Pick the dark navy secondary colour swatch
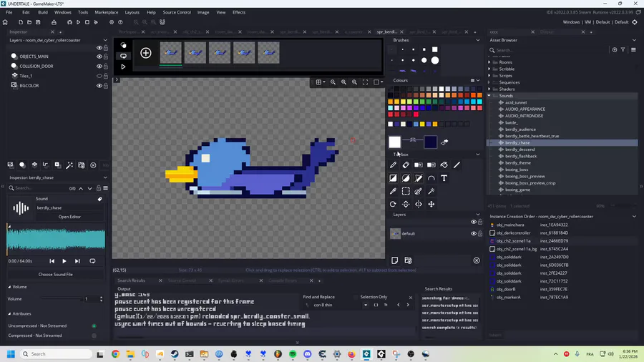 click(431, 142)
